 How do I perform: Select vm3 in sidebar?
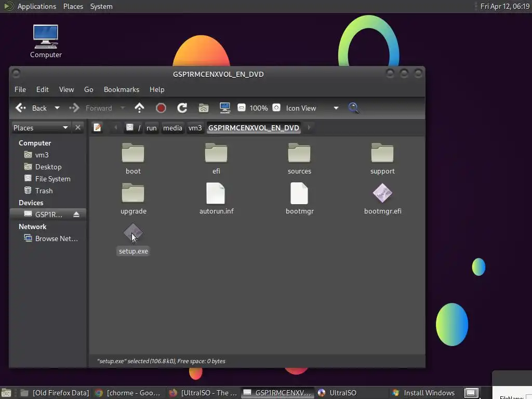[x=42, y=155]
